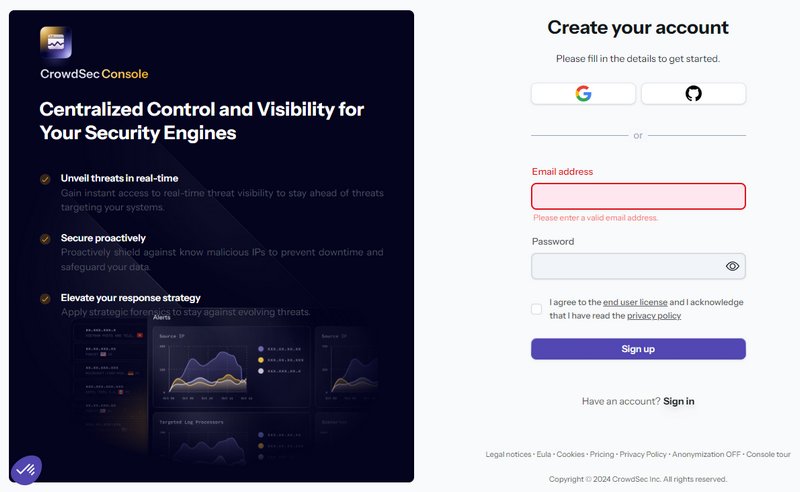Open Cookies footer link
800x492 pixels.
(571, 454)
